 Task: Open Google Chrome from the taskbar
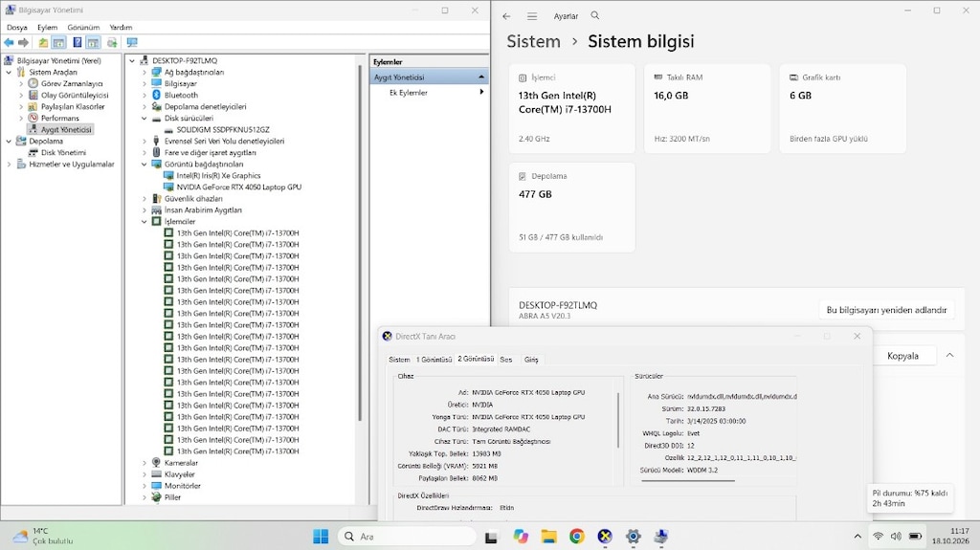pyautogui.click(x=577, y=537)
